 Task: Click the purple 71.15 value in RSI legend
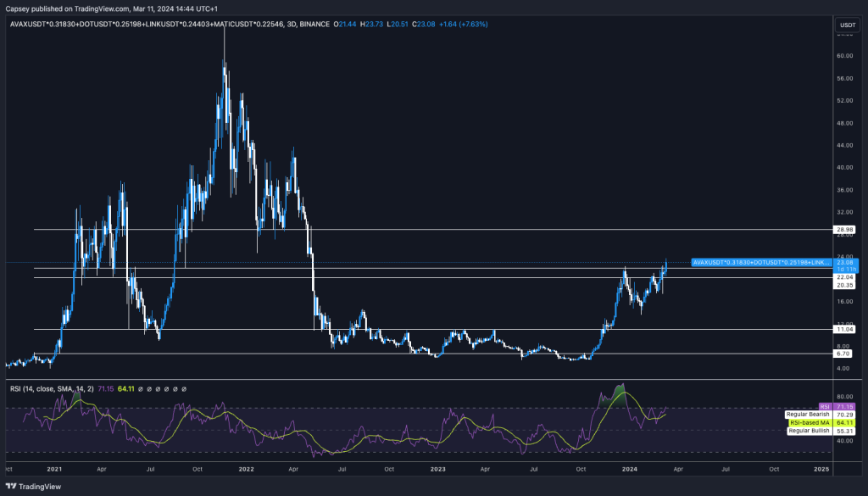click(x=106, y=389)
